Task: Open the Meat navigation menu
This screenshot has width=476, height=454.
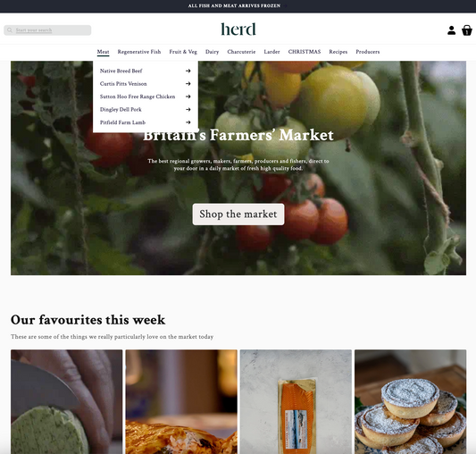Action: [x=103, y=52]
